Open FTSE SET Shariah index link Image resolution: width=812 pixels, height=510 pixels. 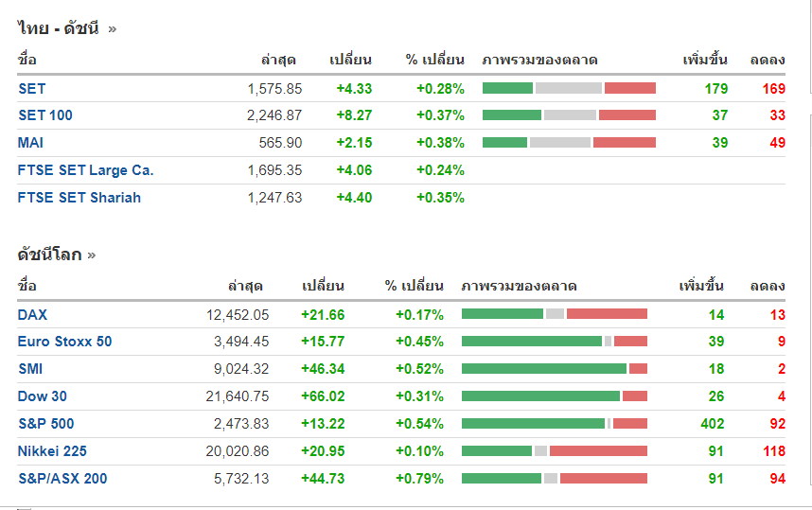pos(79,198)
